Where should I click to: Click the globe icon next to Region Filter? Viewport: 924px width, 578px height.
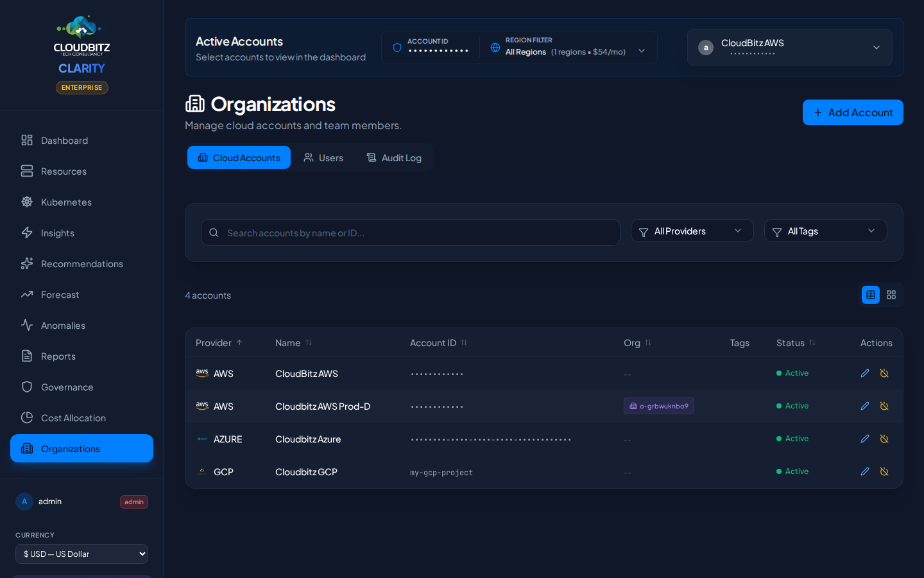pyautogui.click(x=495, y=47)
